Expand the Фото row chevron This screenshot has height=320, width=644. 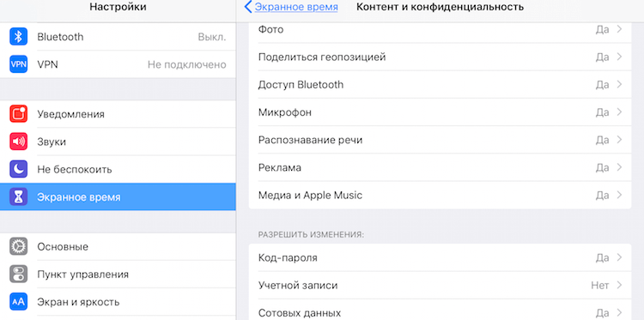pos(619,29)
